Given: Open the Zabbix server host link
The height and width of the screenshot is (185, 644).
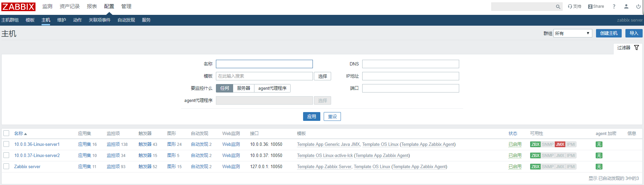Looking at the screenshot, I should [x=27, y=167].
